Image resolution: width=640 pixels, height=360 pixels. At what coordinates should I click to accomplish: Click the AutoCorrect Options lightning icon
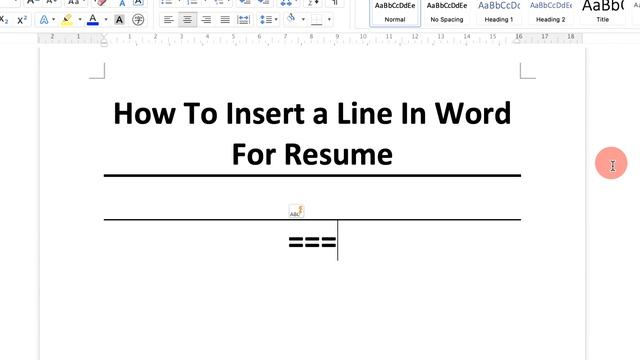[x=296, y=211]
